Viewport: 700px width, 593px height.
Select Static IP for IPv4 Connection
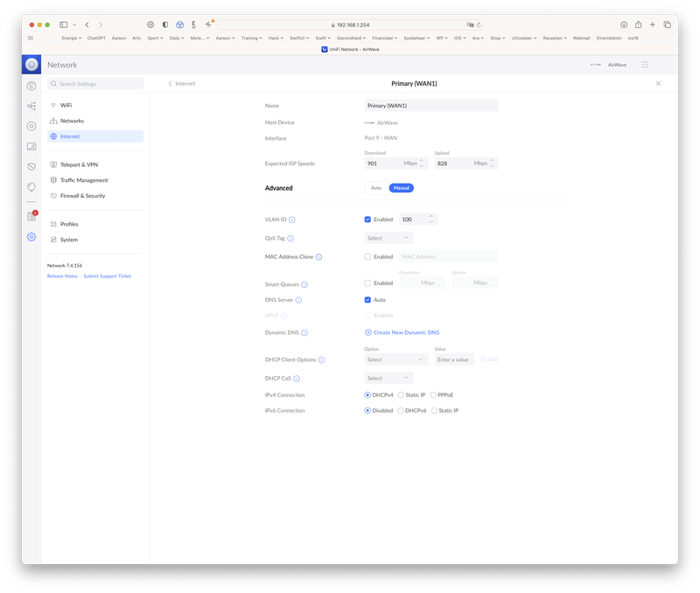tap(401, 394)
